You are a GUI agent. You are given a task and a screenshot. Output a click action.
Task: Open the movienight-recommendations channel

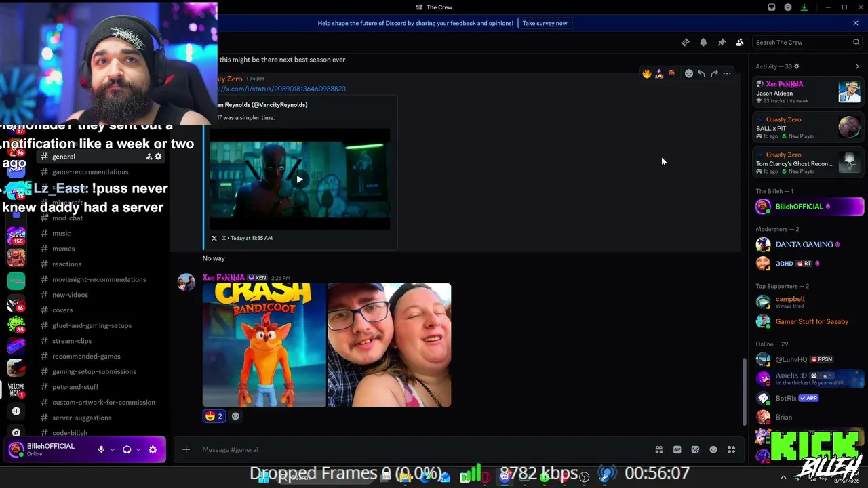click(100, 280)
